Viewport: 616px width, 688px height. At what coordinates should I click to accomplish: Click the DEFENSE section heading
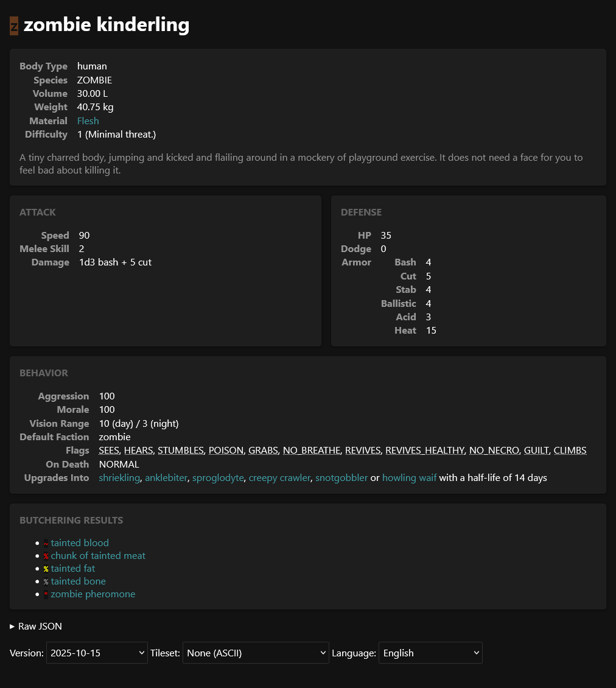[x=361, y=212]
